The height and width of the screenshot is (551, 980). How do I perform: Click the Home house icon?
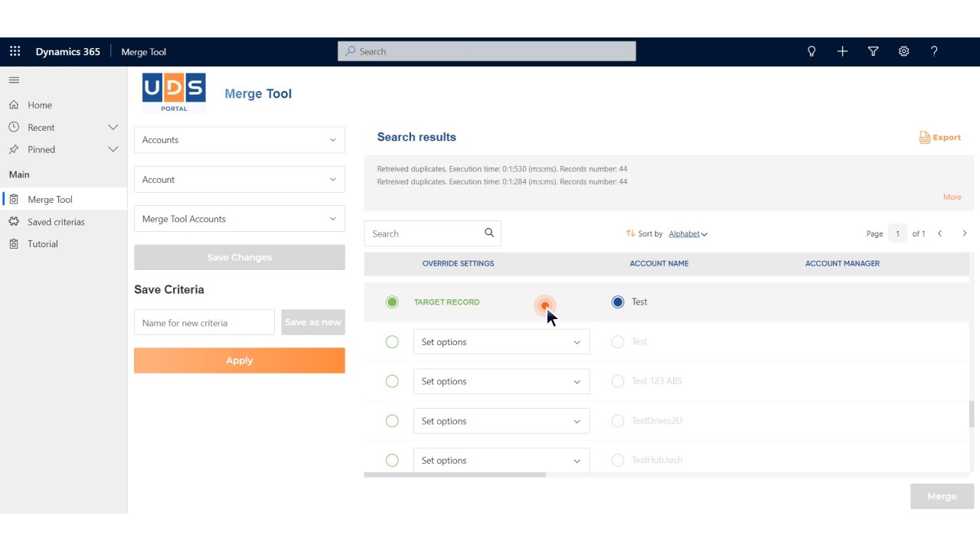14,105
